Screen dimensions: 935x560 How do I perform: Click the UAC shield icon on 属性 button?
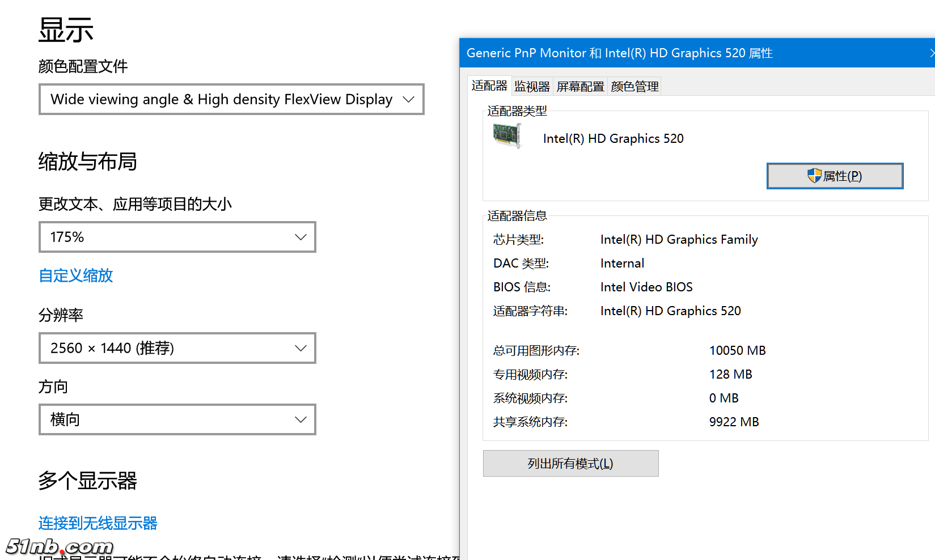coord(815,176)
